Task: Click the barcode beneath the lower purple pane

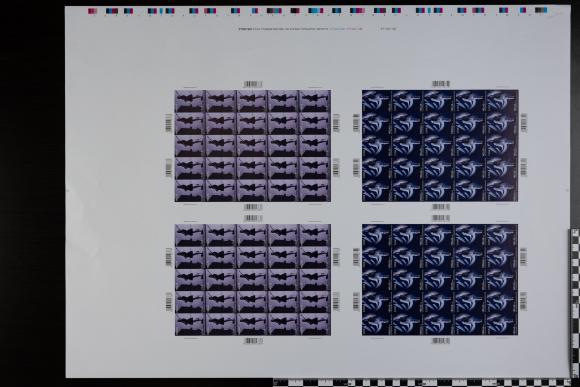Action: coord(253,341)
